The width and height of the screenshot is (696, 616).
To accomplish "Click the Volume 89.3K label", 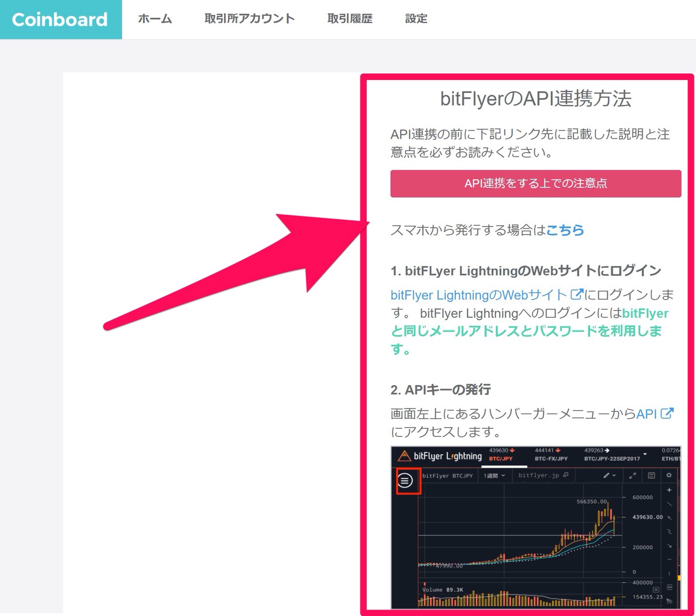I will 443,590.
